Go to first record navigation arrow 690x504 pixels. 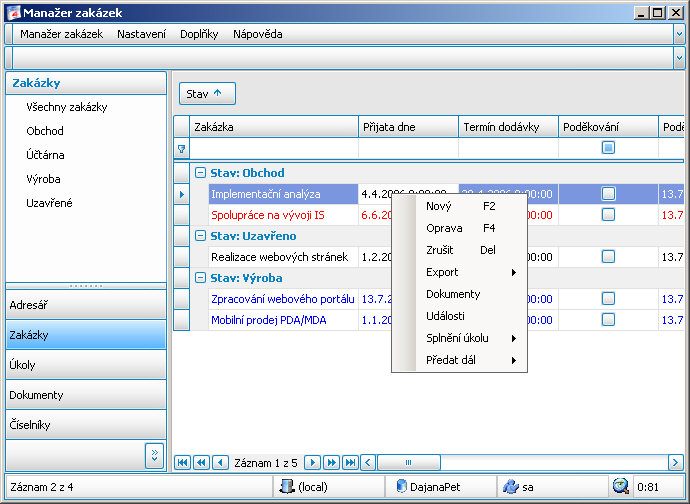(182, 463)
